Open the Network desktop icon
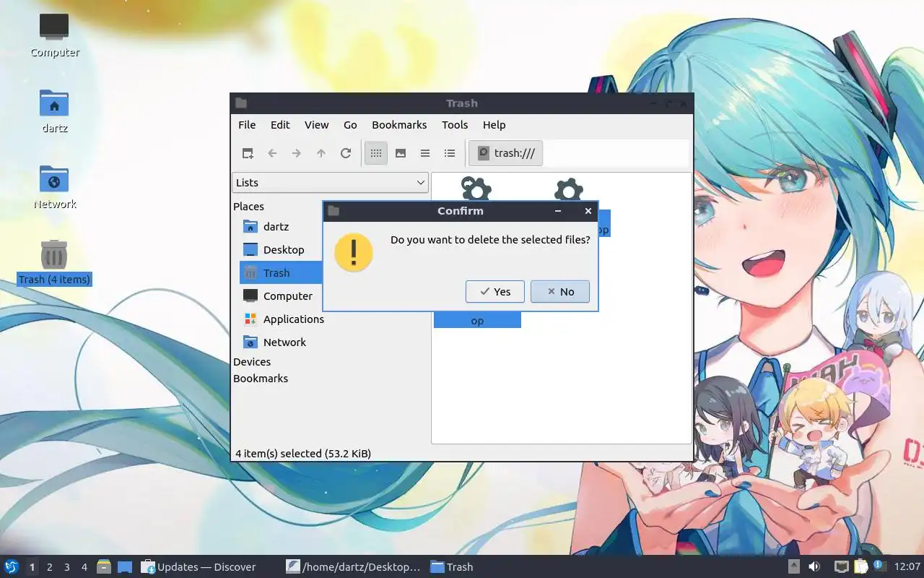The width and height of the screenshot is (924, 578). 54,187
